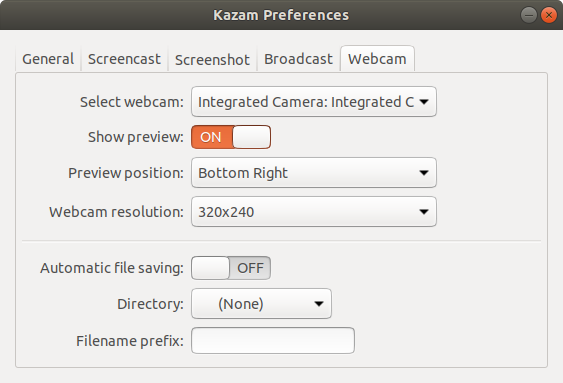Expand the Webcam resolution dropdown
Image resolution: width=563 pixels, height=383 pixels.
(314, 212)
